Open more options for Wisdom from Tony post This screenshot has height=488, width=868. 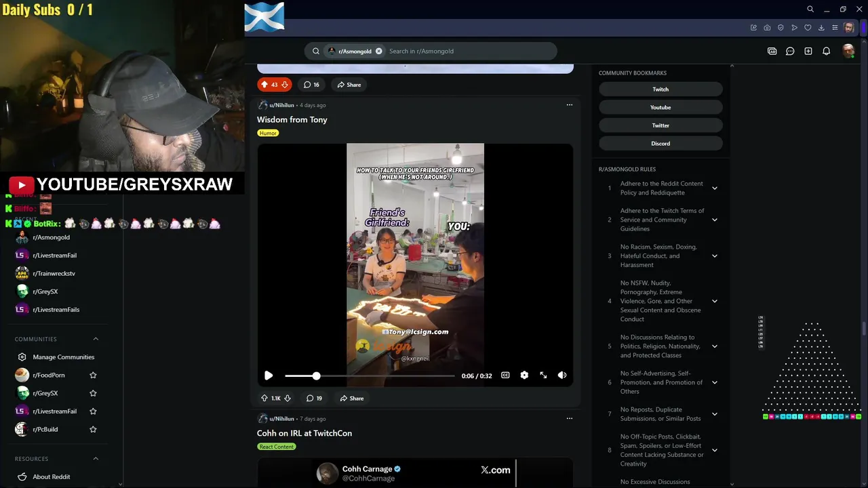click(569, 105)
